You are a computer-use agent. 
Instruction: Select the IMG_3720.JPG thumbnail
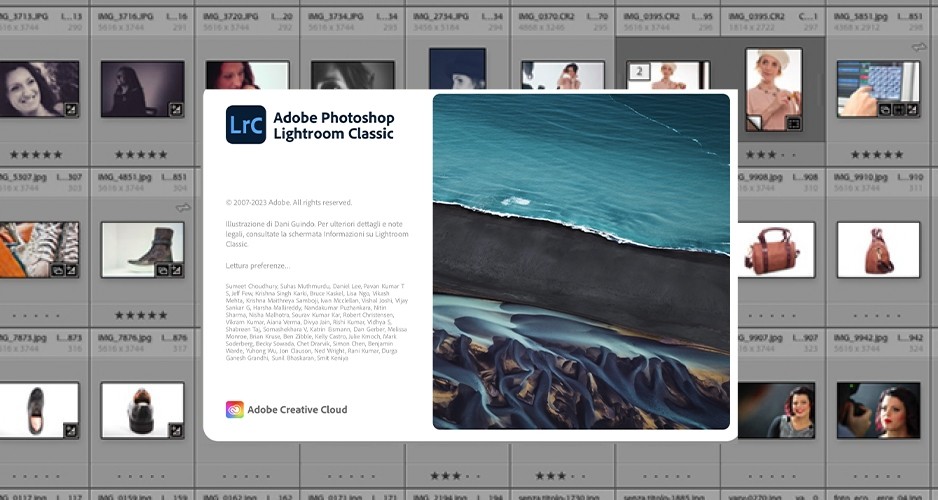pyautogui.click(x=247, y=75)
